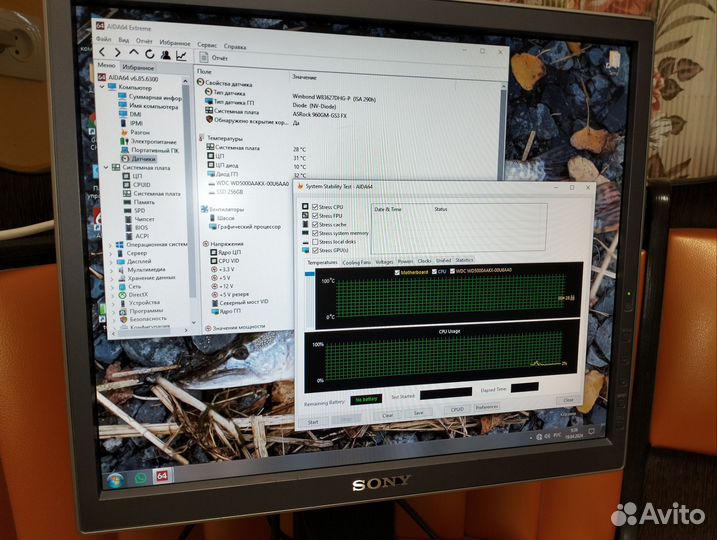Enable the Stress local disks checkbox
The width and height of the screenshot is (717, 540).
(315, 241)
